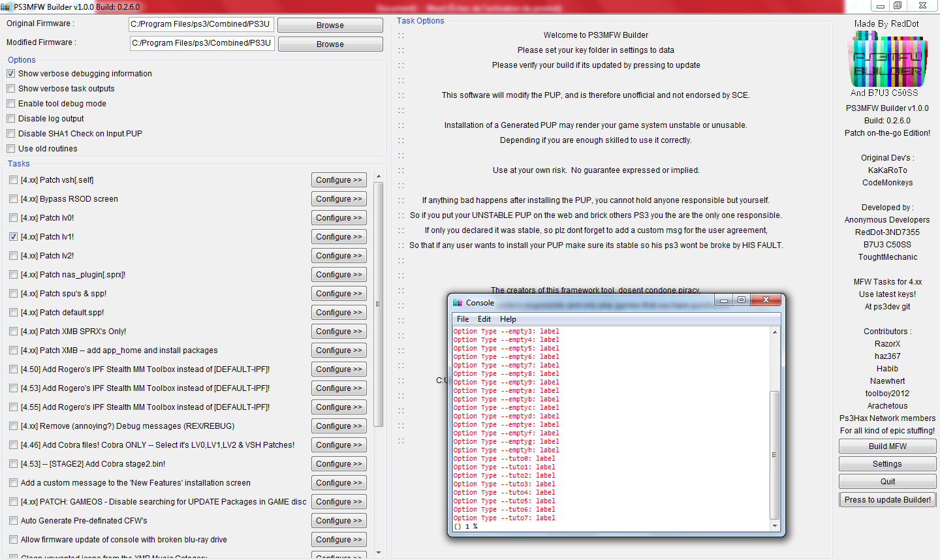This screenshot has height=560, width=940.
Task: Check the Patch nas_plugin[.sprx]! task
Action: click(x=14, y=275)
